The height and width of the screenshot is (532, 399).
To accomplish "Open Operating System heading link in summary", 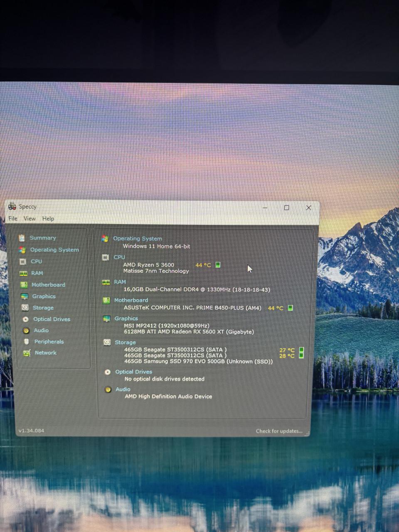I will (138, 239).
